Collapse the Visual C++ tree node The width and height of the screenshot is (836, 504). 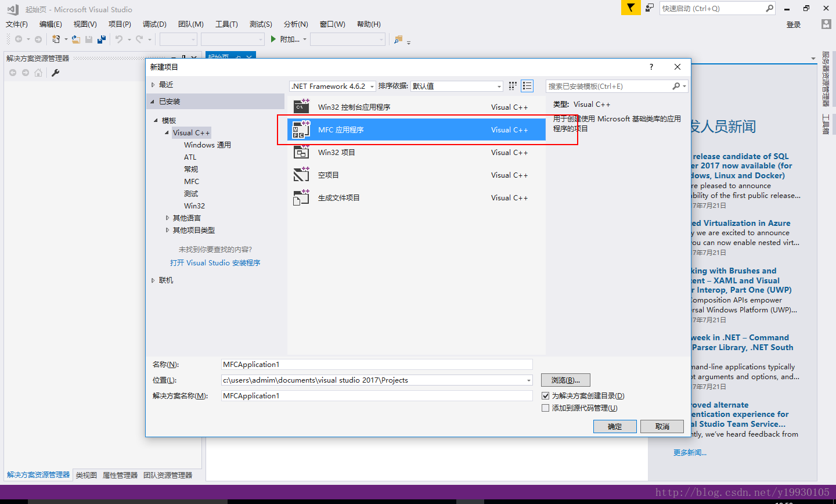click(x=167, y=132)
